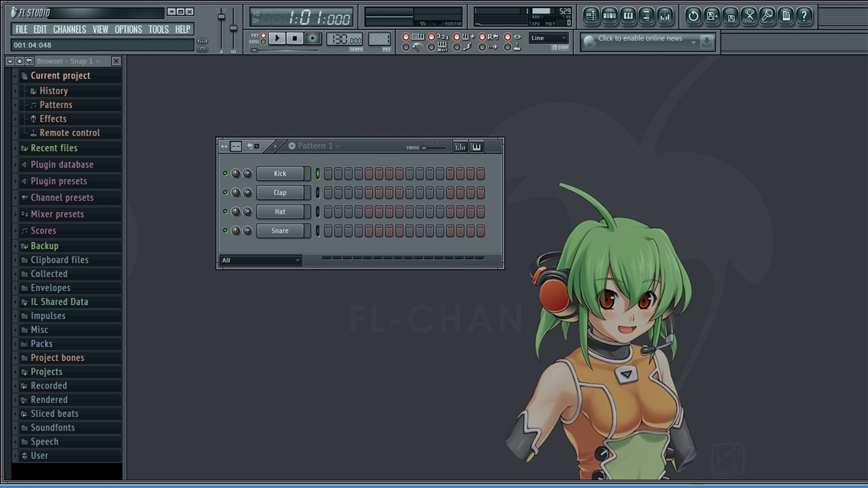868x488 pixels.
Task: Open the keyboard editor in the step sequencer
Action: point(475,146)
